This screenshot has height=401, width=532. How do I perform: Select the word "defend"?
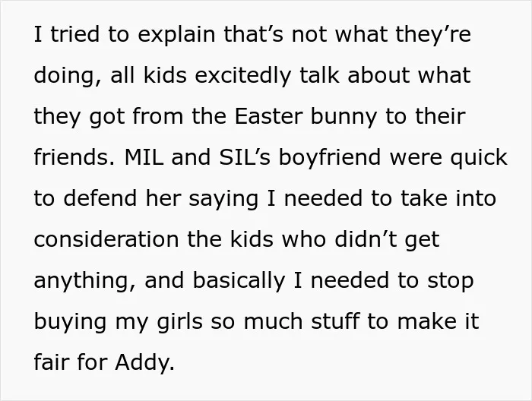(x=100, y=198)
